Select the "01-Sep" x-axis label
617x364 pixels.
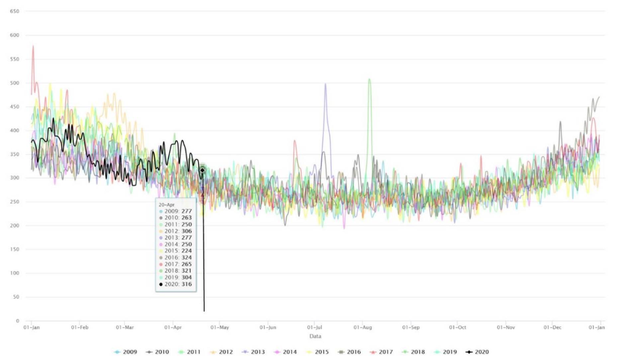point(411,327)
